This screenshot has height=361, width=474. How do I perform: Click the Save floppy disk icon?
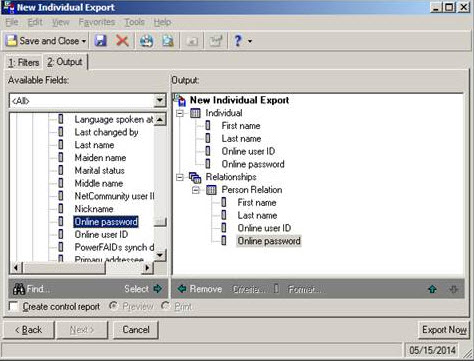[x=100, y=41]
